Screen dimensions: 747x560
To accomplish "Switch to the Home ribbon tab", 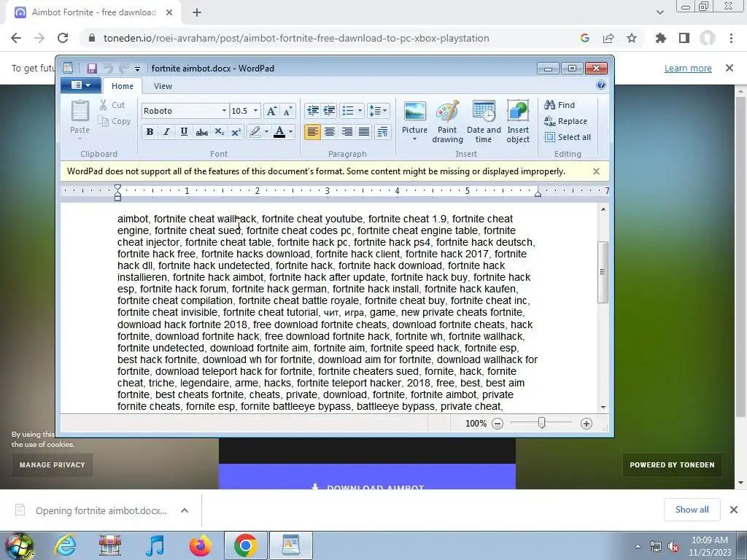I will click(x=123, y=86).
